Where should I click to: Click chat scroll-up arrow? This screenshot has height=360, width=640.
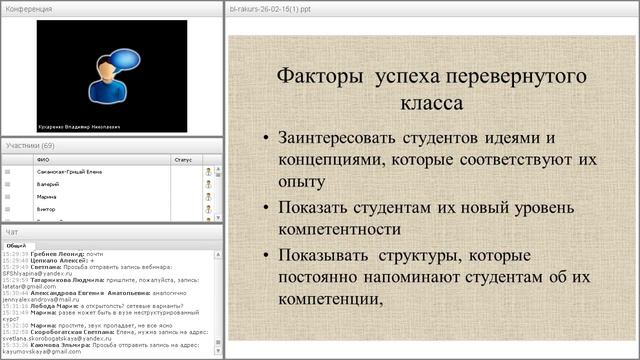point(218,254)
